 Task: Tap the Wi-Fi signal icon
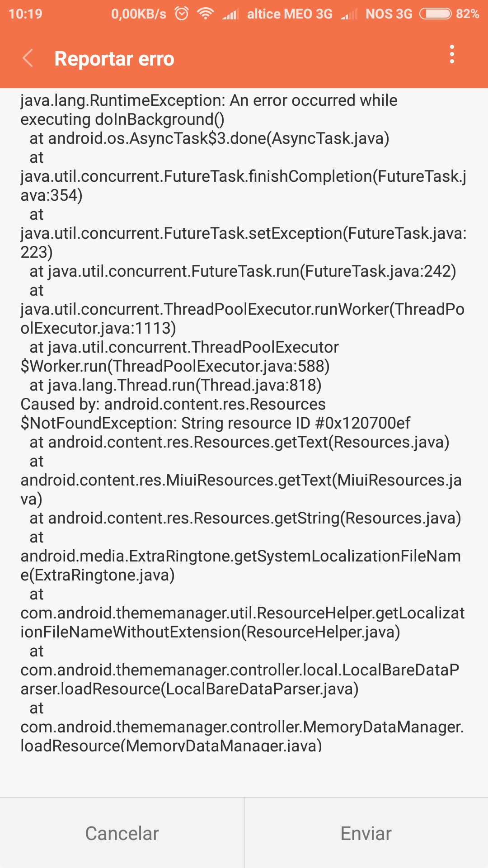click(206, 14)
